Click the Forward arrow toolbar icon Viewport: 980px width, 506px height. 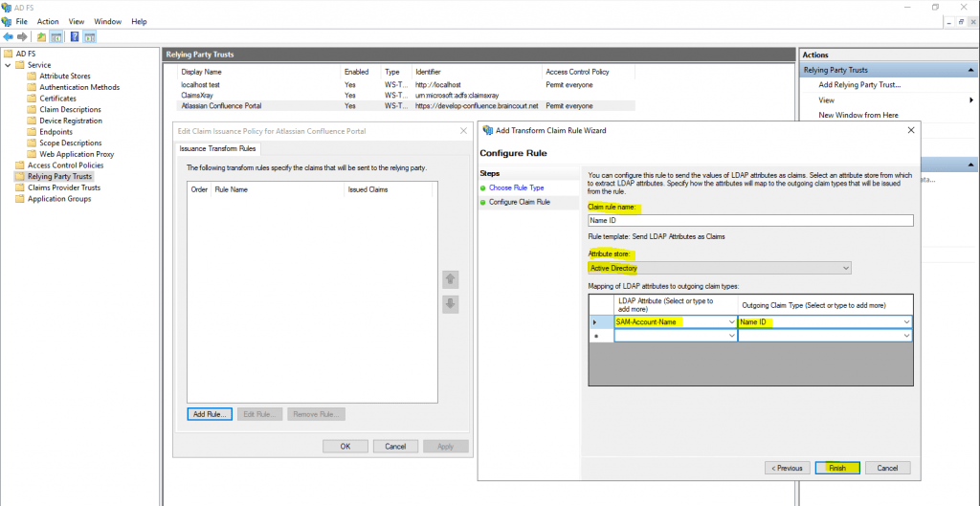tap(22, 37)
